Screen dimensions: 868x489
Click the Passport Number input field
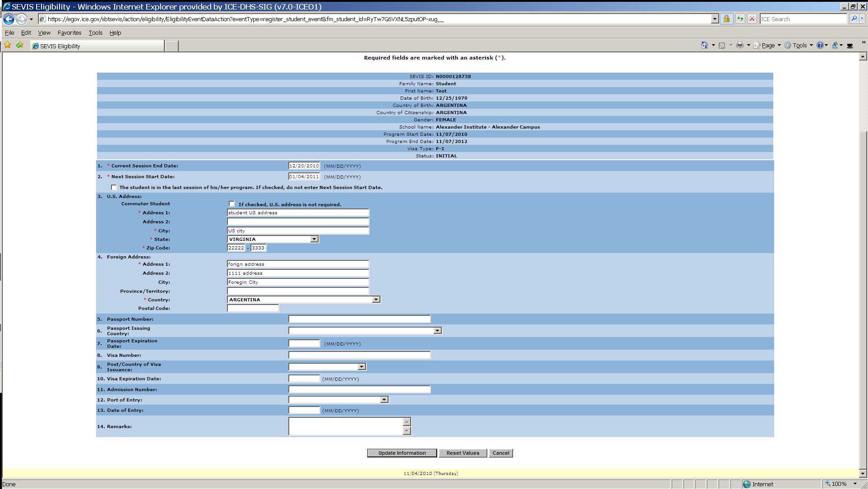point(359,319)
